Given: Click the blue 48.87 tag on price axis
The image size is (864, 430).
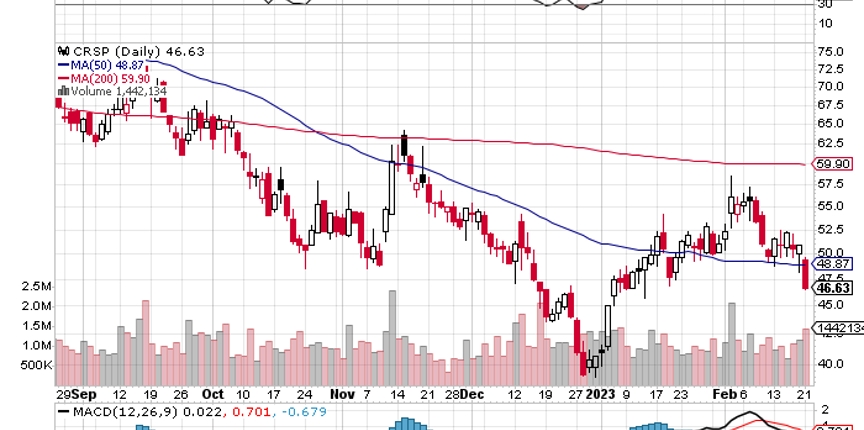Looking at the screenshot, I should tap(830, 264).
